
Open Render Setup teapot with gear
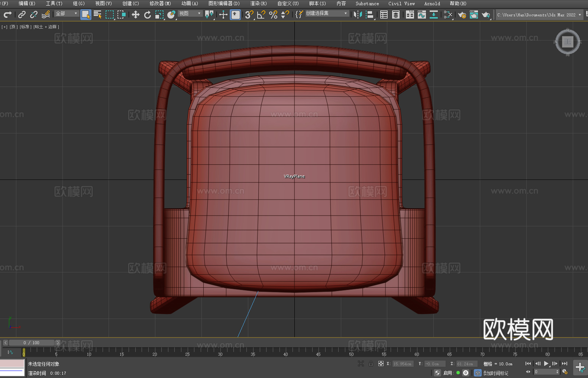tap(462, 14)
